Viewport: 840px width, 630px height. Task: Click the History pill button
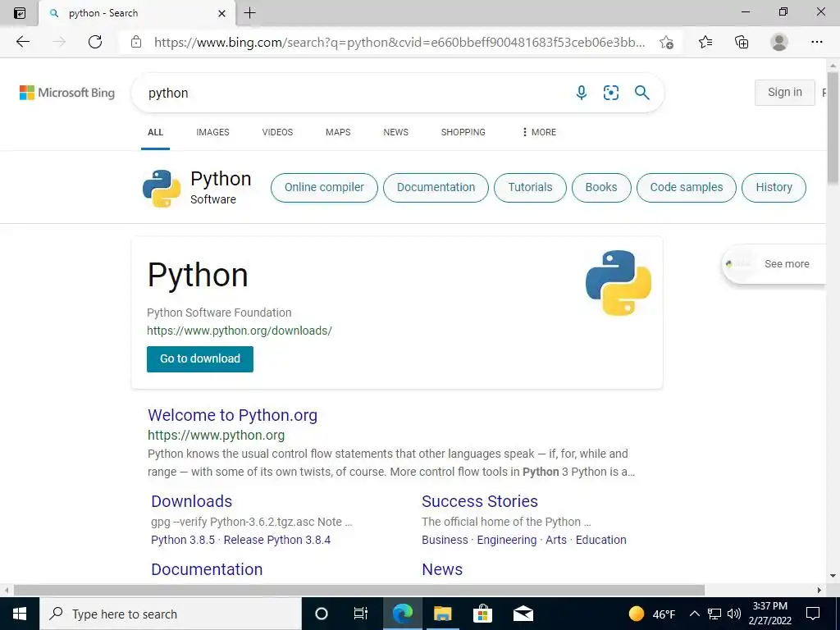point(774,188)
